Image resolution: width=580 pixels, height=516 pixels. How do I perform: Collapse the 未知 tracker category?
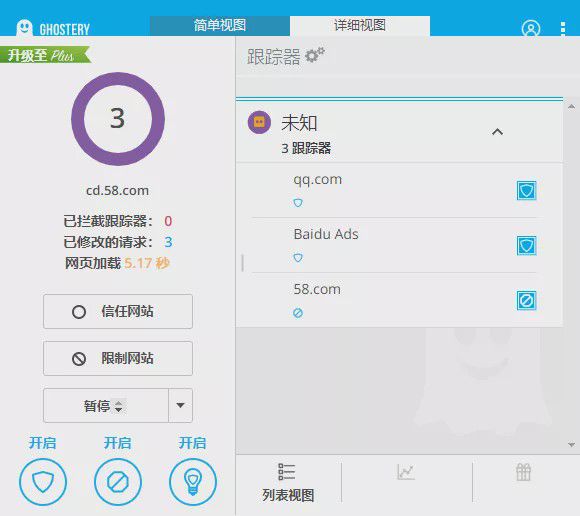pos(497,132)
